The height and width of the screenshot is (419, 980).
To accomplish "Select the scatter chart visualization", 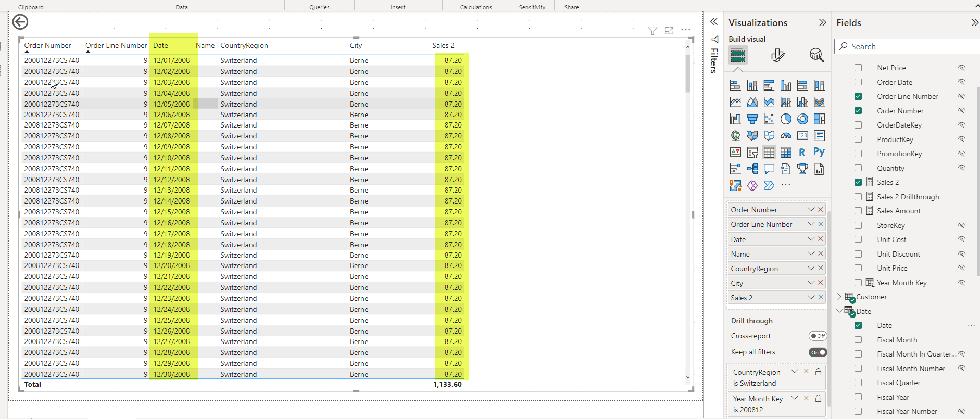I will [769, 119].
